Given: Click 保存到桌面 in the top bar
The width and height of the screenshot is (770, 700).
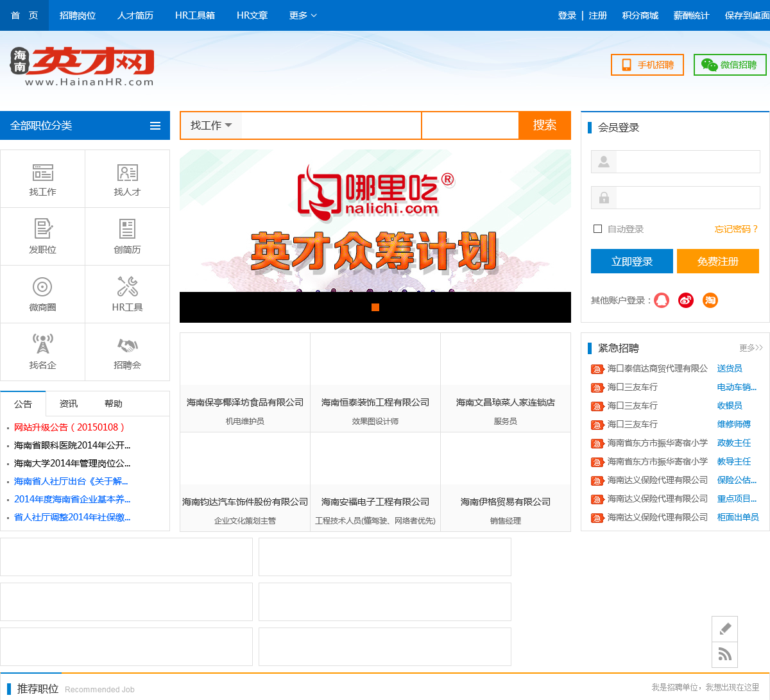Looking at the screenshot, I should tap(747, 15).
